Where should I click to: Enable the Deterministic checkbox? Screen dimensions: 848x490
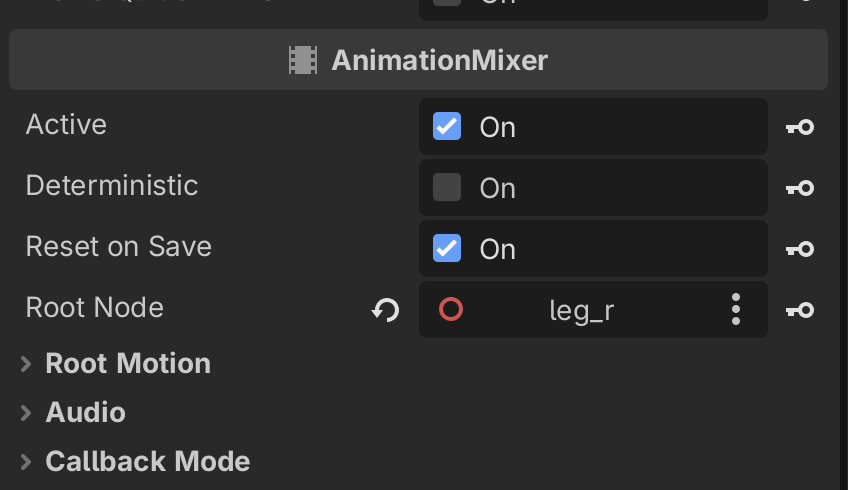coord(447,187)
